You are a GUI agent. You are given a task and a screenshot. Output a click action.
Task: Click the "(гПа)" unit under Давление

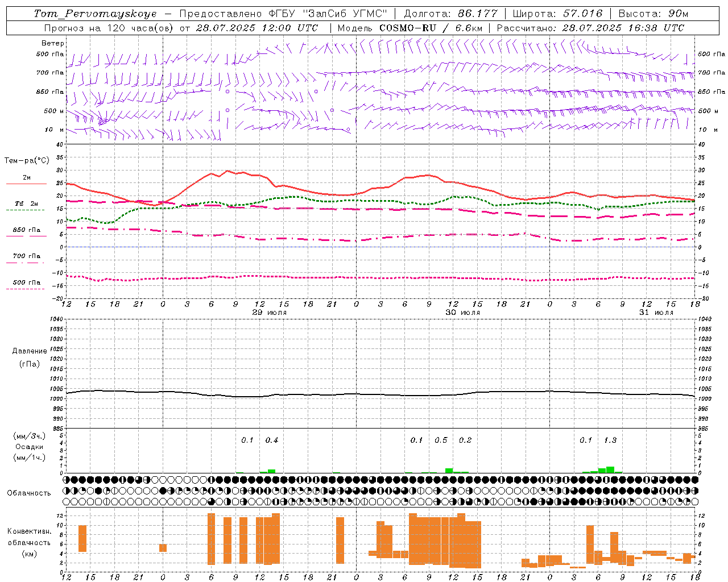[30, 364]
